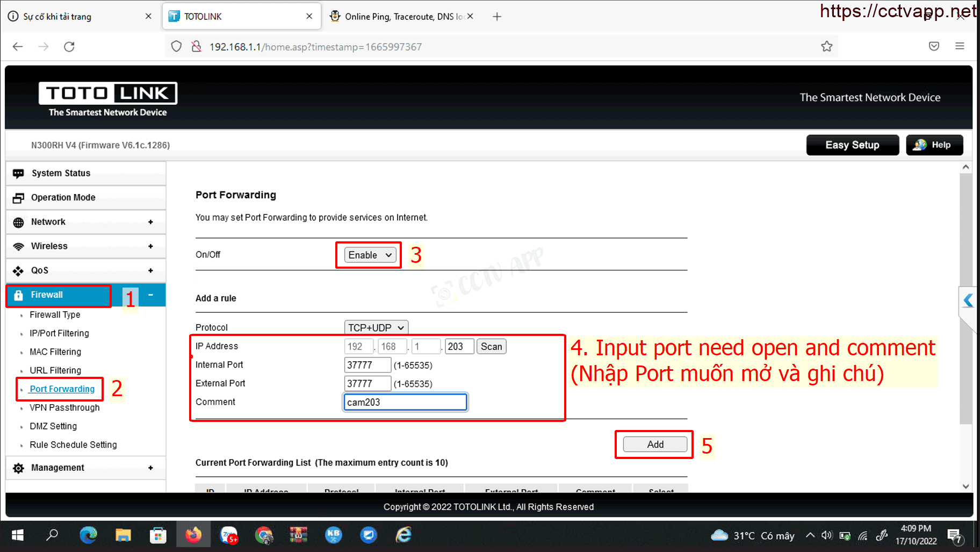Reload the router page
Image resolution: width=980 pixels, height=552 pixels.
point(69,47)
